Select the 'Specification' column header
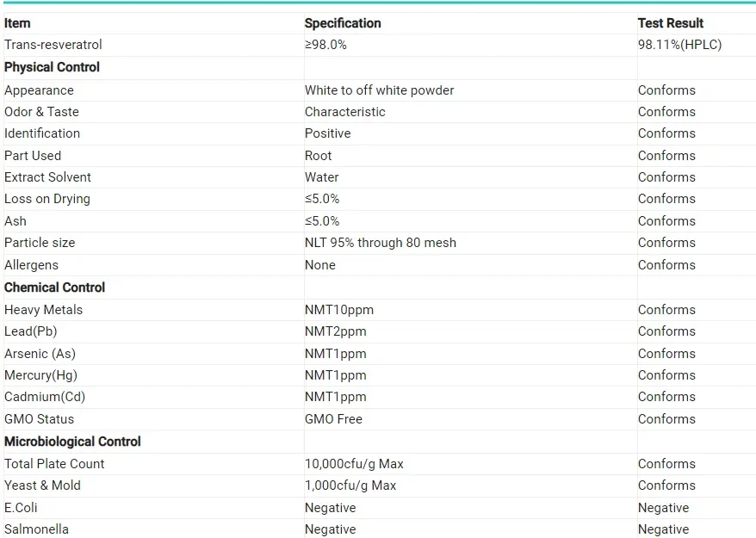Screen dimensions: 756x538 (343, 23)
